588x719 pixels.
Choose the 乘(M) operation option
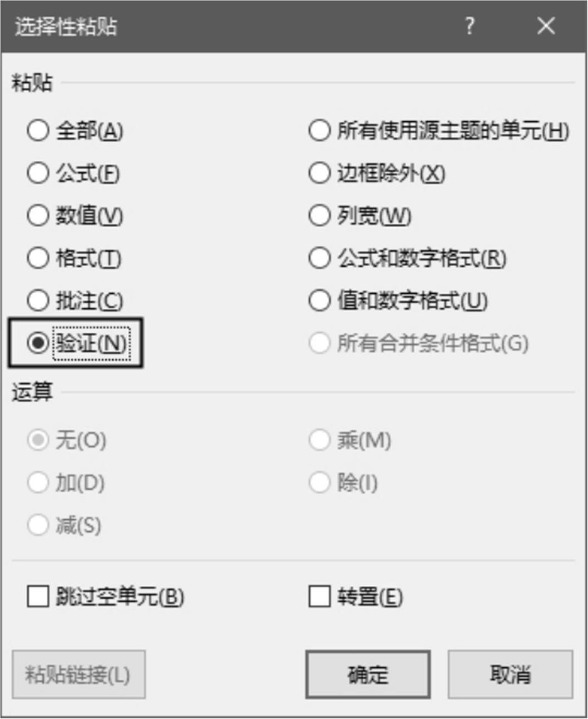(319, 440)
